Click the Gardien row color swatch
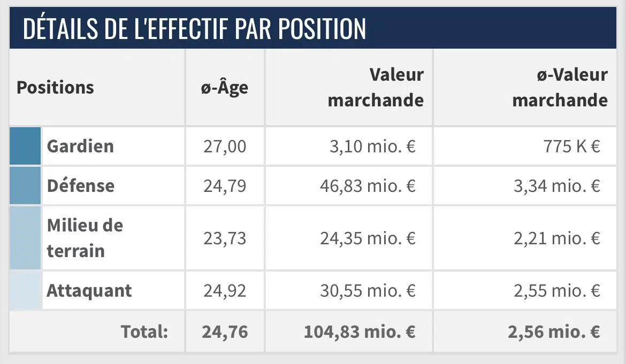 (25, 146)
